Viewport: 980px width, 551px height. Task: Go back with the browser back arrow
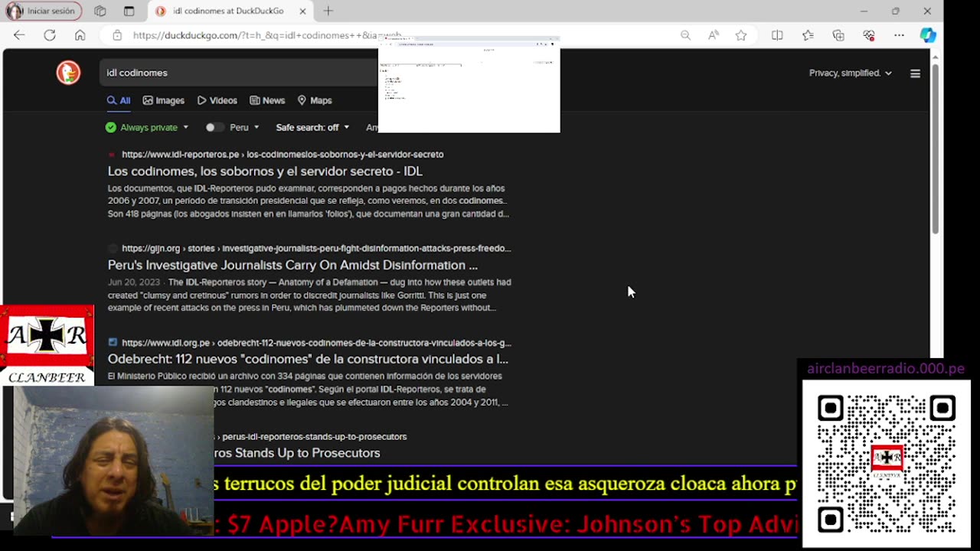point(19,35)
